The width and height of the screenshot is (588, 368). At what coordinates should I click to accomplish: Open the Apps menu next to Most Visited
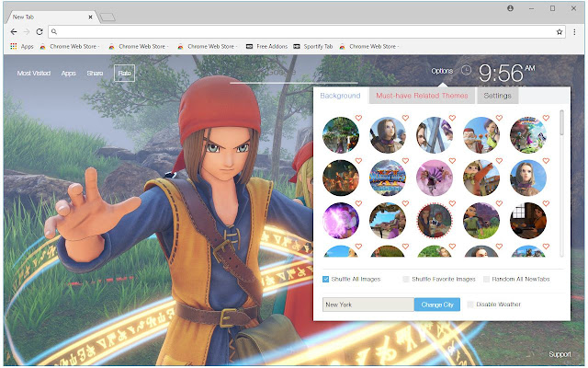pos(68,74)
